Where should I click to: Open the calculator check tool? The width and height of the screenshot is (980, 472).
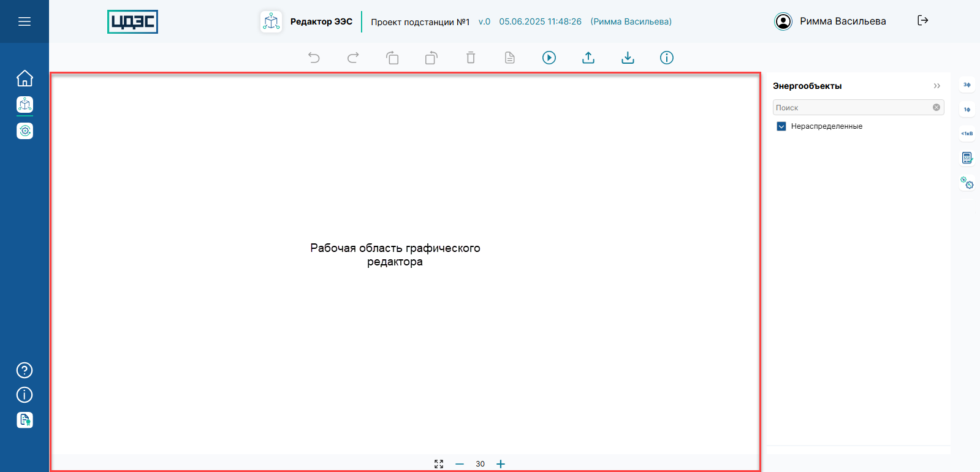967,158
